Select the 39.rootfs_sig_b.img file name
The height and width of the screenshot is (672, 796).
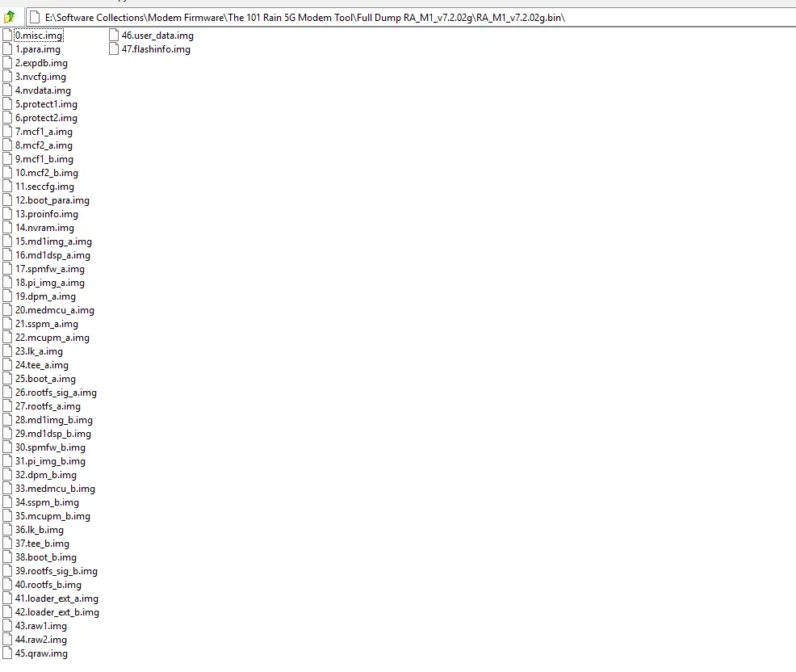[57, 570]
